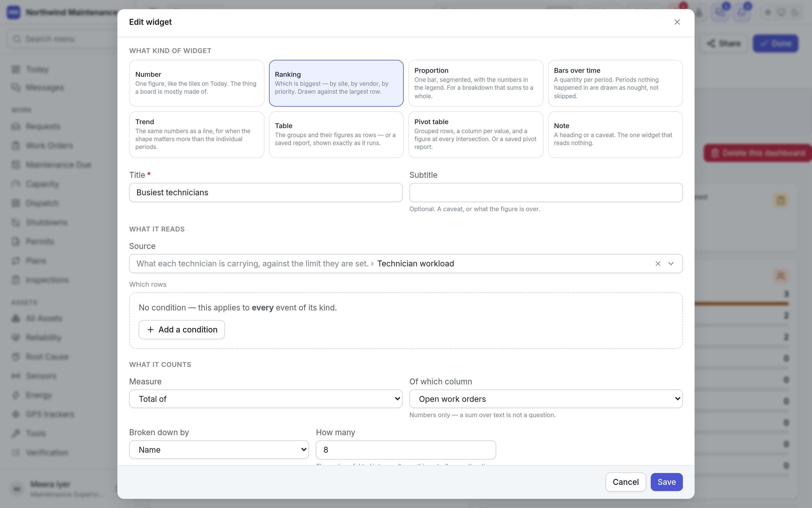This screenshot has width=812, height=508.
Task: Open Maintenance Due in sidebar
Action: (58, 165)
